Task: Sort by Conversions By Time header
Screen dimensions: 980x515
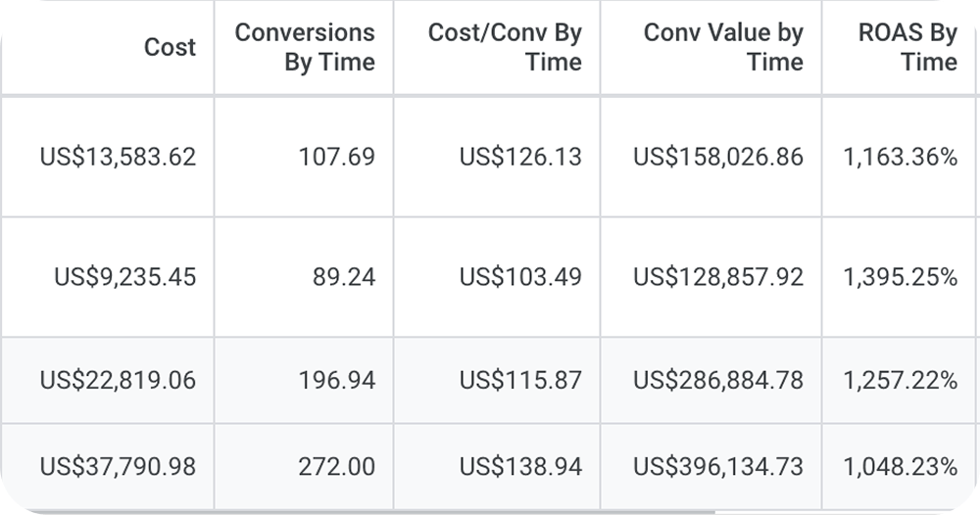Action: [305, 47]
